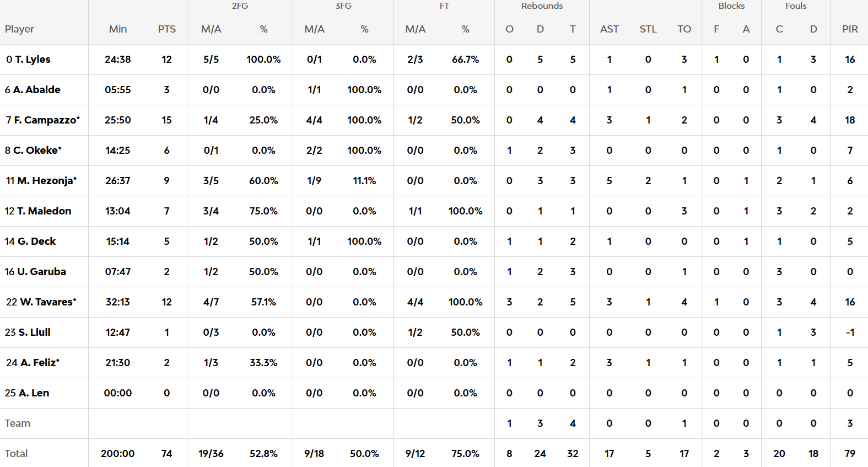Sort table by the Min column header
The image size is (868, 467).
click(118, 29)
